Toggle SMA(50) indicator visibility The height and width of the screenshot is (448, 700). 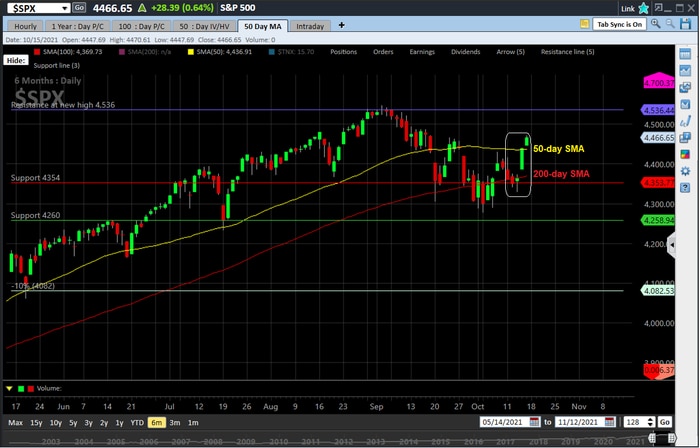tap(220, 52)
